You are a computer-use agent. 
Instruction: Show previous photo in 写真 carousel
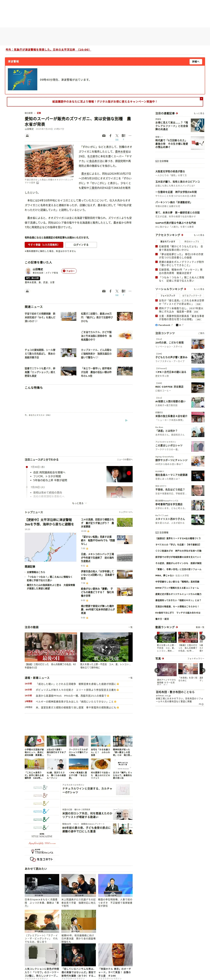157,671
